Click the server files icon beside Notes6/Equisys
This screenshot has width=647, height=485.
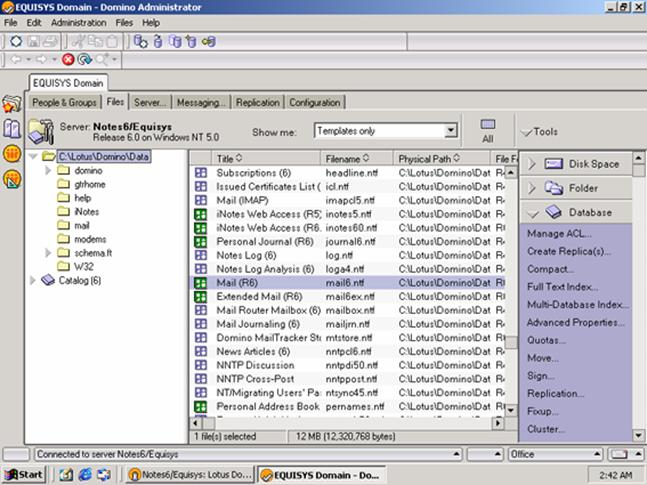[41, 131]
